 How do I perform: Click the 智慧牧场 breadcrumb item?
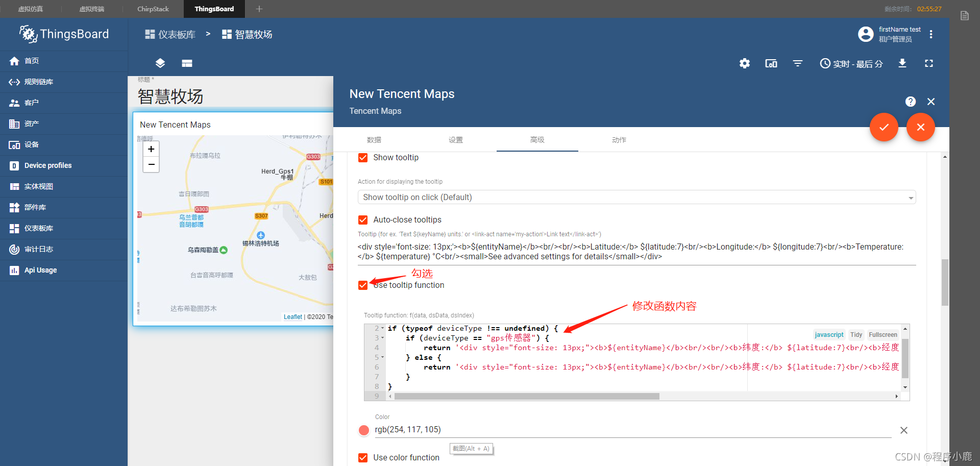(x=247, y=34)
